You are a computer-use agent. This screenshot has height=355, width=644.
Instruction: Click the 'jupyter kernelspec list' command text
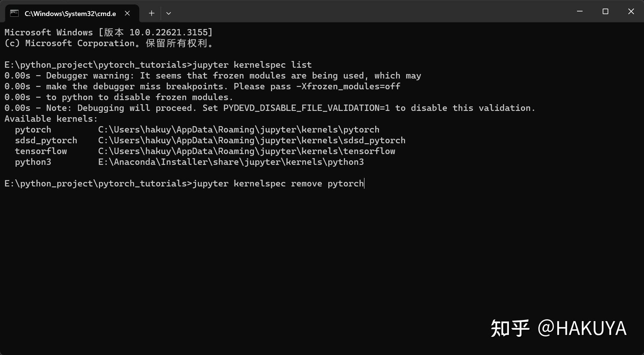(x=252, y=65)
